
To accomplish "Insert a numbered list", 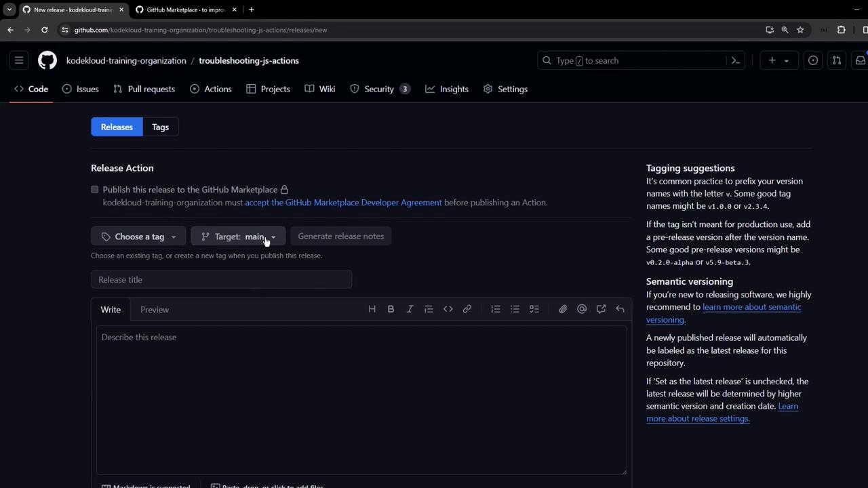I will (x=496, y=309).
